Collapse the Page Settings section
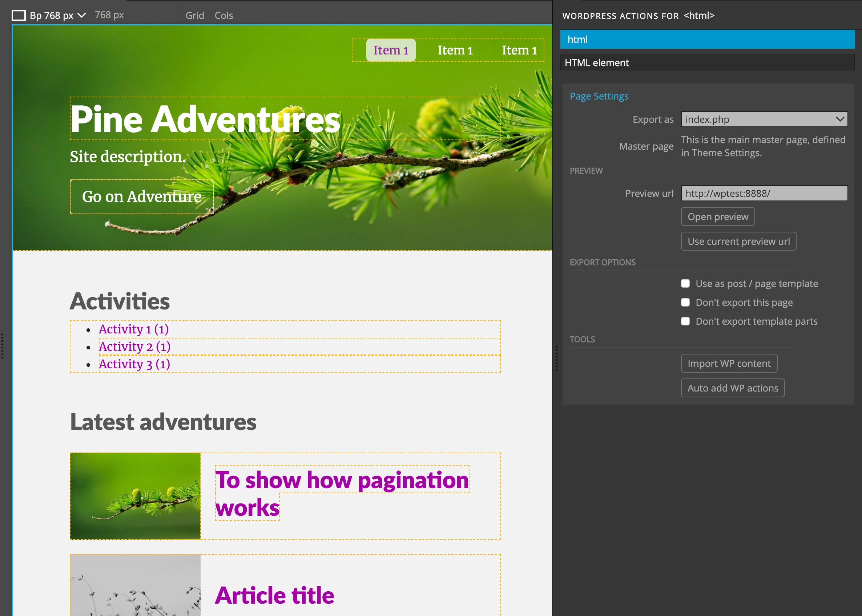This screenshot has width=862, height=616. pyautogui.click(x=599, y=96)
